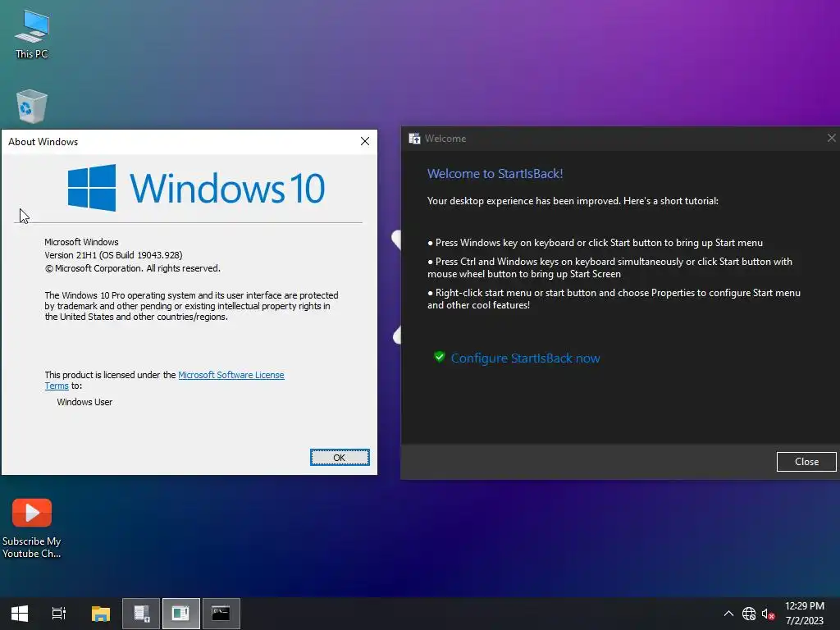Click OK in About Windows dialog
Screen dimensions: 840x630
pos(340,458)
